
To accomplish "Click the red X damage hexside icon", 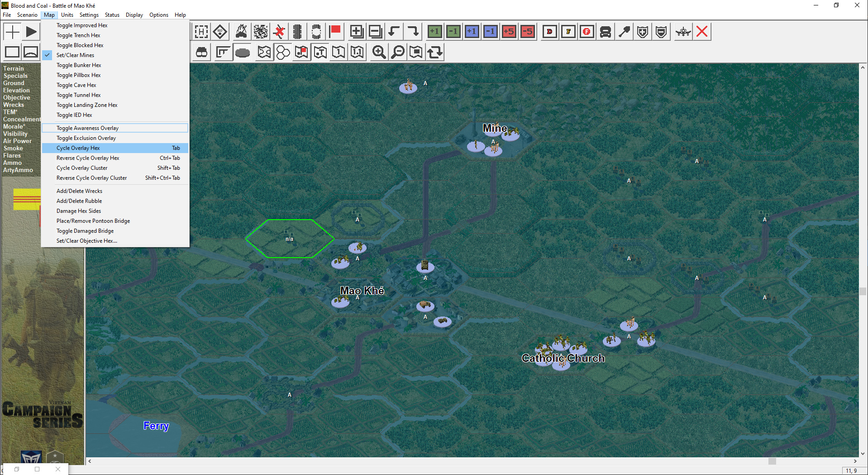I will coord(280,32).
